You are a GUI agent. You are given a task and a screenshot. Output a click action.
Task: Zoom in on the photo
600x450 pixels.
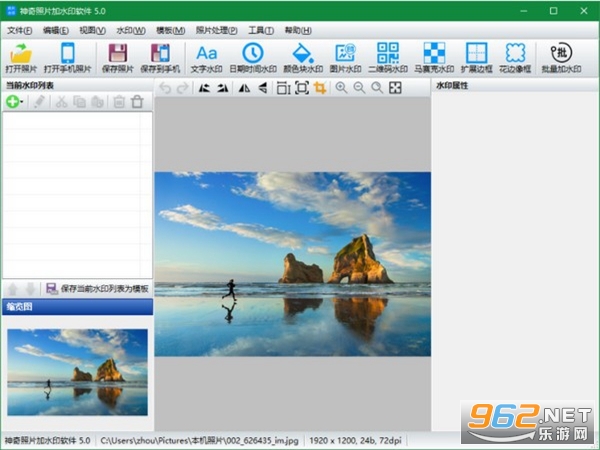[x=341, y=88]
